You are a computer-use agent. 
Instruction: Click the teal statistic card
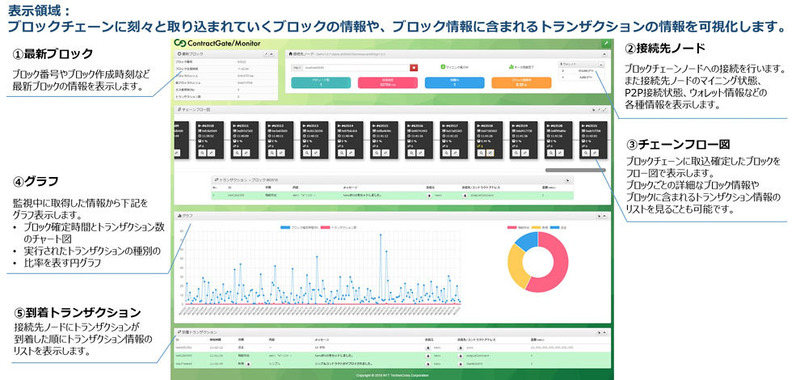click(x=321, y=83)
